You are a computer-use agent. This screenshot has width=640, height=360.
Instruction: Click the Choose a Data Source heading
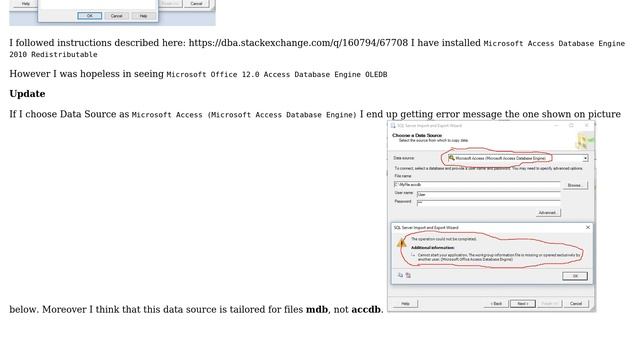tap(417, 135)
